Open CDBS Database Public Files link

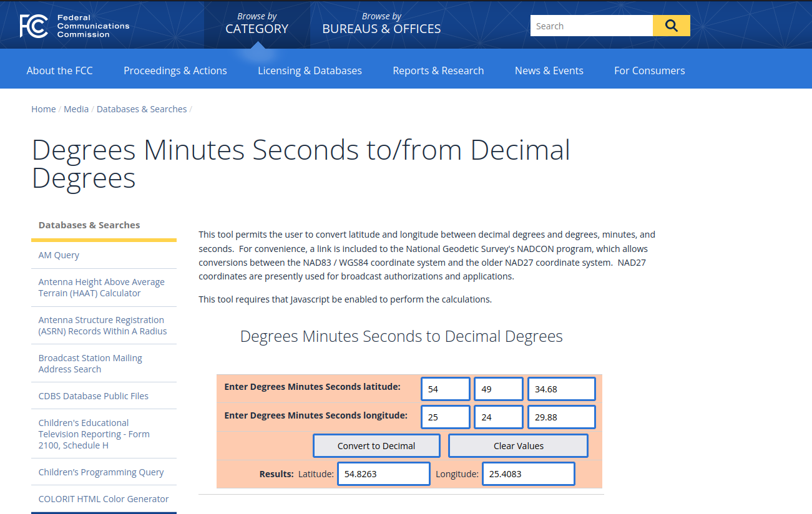point(94,396)
